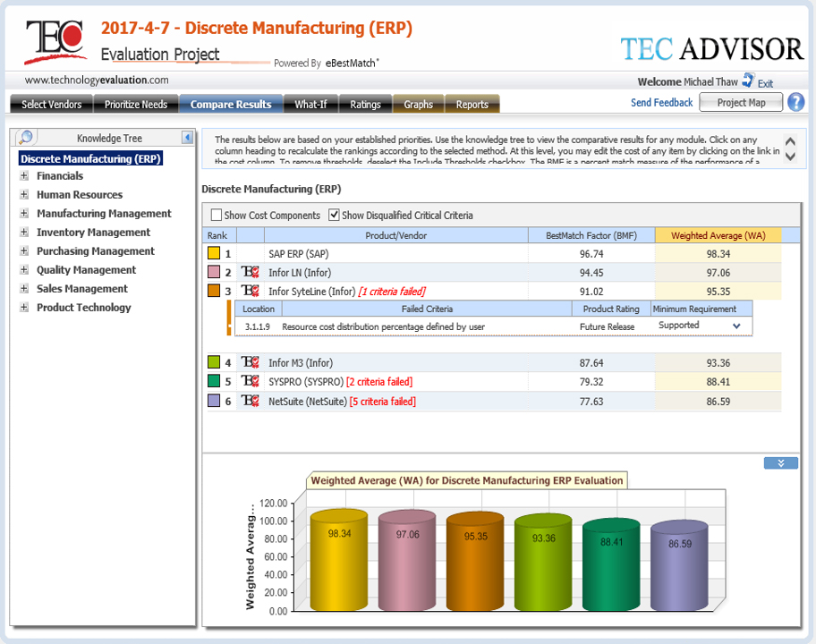Click the purple swatch for NetSuite
Image resolution: width=816 pixels, height=644 pixels.
[x=214, y=400]
